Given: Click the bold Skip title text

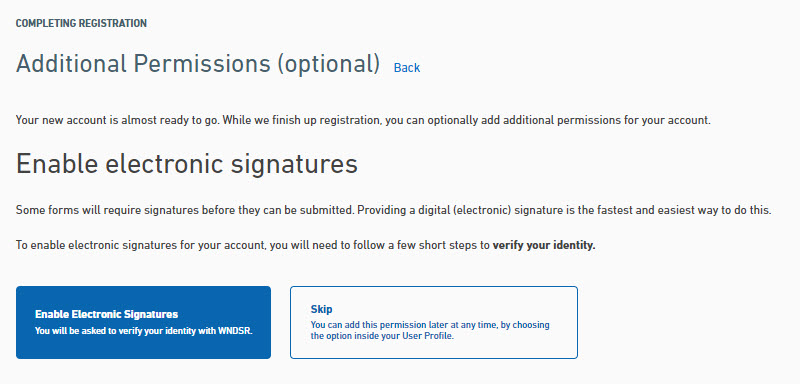Looking at the screenshot, I should [321, 310].
